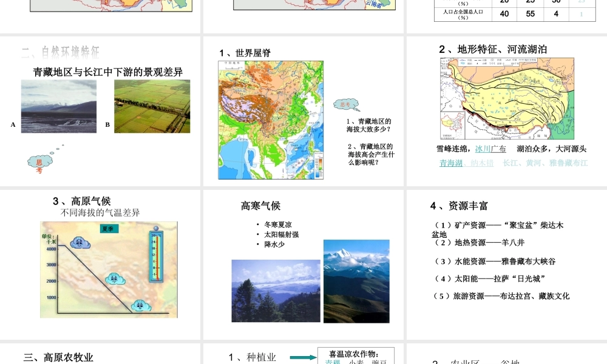Image resolution: width=607 pixels, height=364 pixels.
Task: Click heading 1、种植业
Action: (x=252, y=357)
